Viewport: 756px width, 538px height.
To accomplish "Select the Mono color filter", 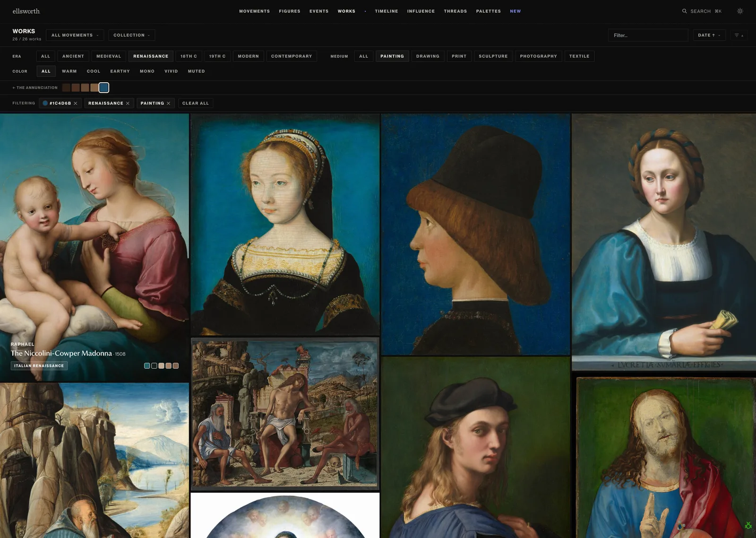I will click(x=147, y=71).
